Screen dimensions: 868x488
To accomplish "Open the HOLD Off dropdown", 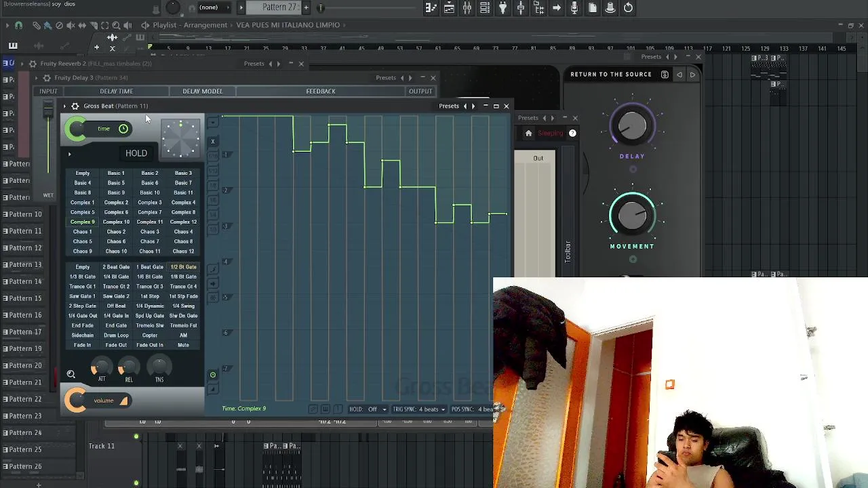I will pyautogui.click(x=369, y=409).
